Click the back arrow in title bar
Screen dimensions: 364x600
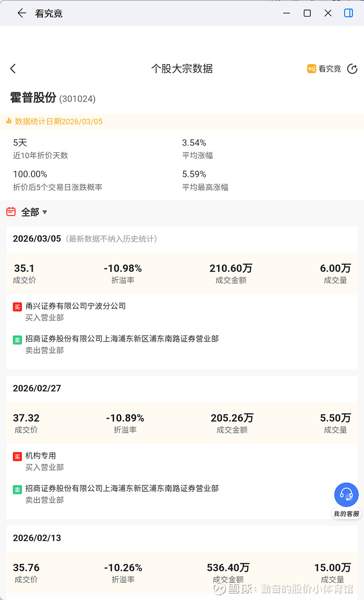click(x=21, y=13)
